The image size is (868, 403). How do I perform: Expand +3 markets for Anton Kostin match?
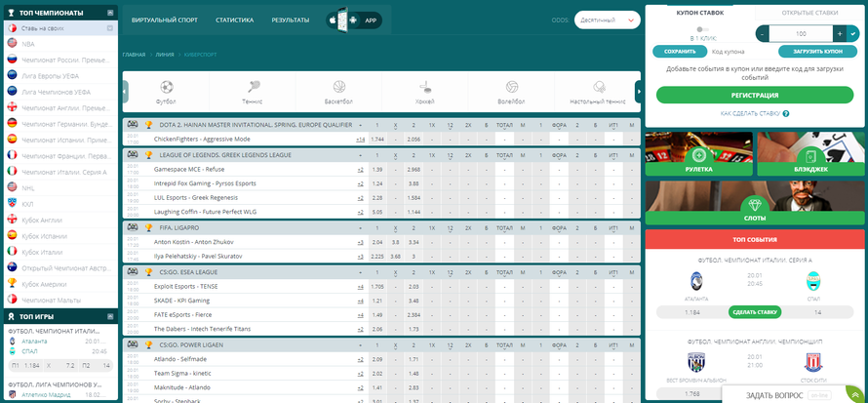click(x=361, y=242)
